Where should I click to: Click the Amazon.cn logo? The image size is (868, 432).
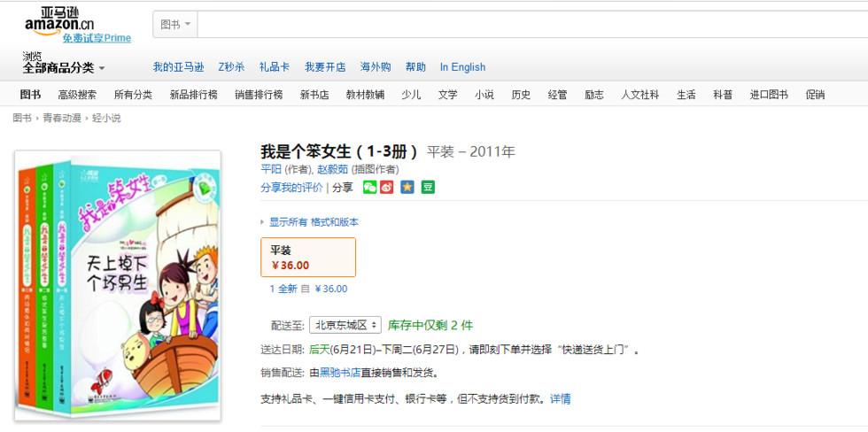[x=60, y=21]
